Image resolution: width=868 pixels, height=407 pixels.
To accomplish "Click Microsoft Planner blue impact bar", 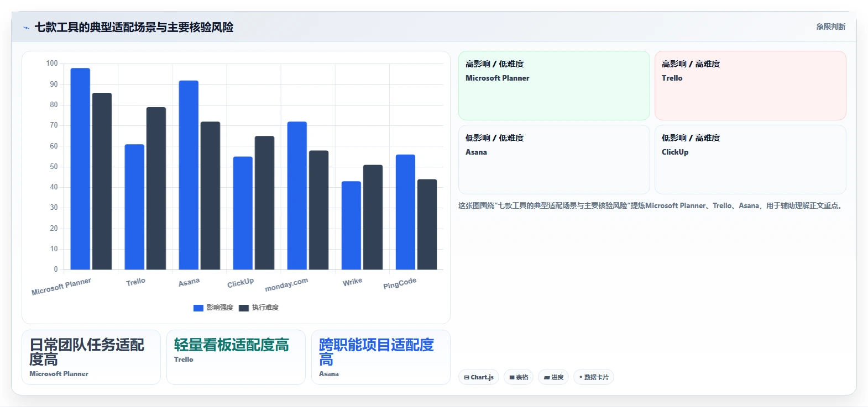I will coord(80,169).
